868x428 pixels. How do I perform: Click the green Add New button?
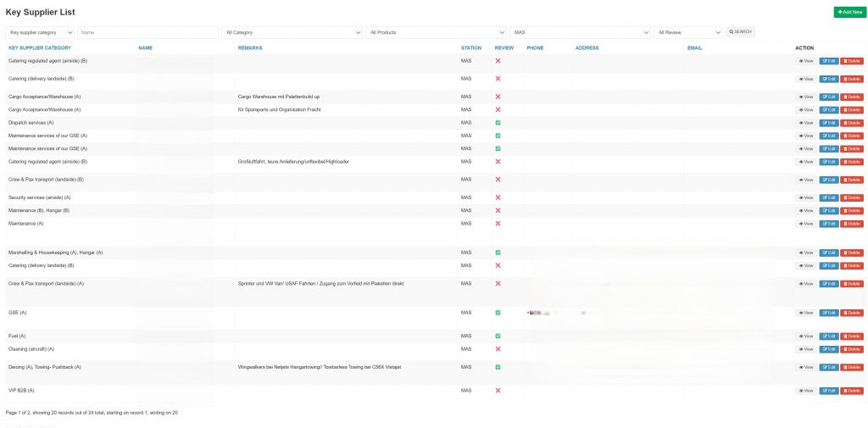coord(849,12)
